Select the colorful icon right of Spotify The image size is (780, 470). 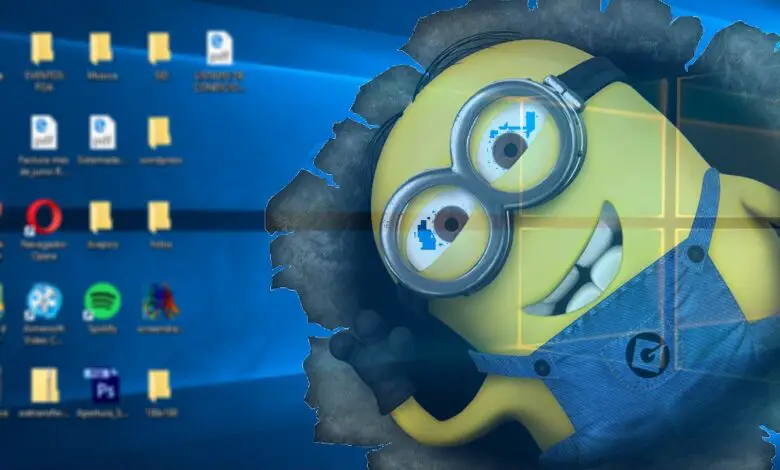pyautogui.click(x=160, y=301)
